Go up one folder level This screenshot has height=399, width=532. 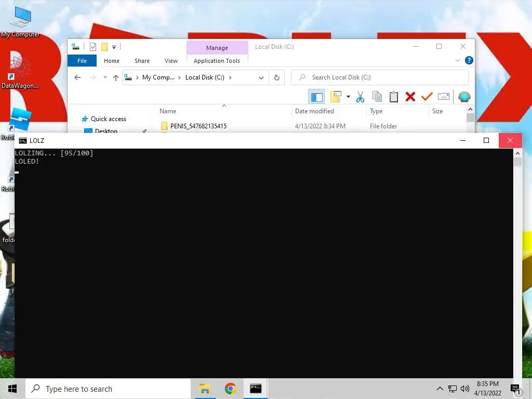[116, 78]
